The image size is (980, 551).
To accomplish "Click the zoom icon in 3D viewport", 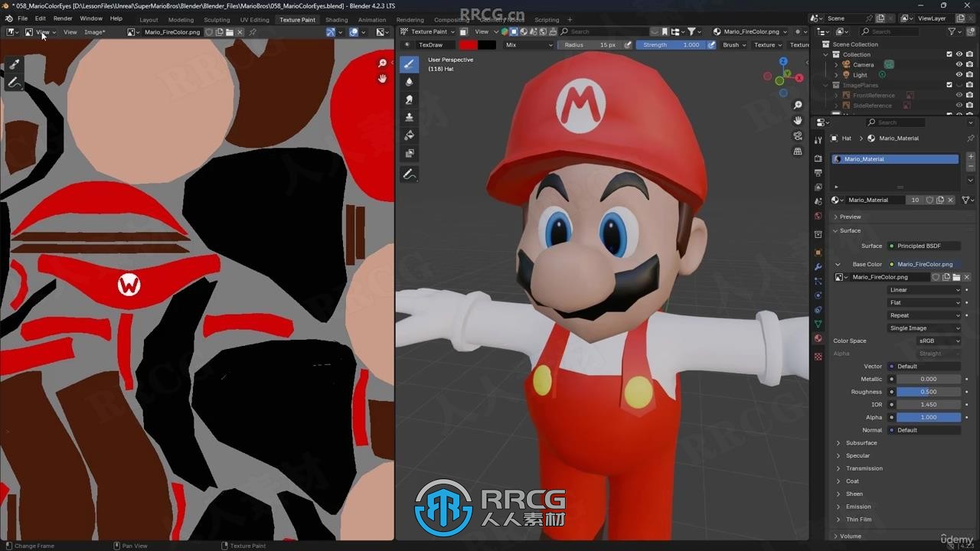I will click(x=798, y=105).
